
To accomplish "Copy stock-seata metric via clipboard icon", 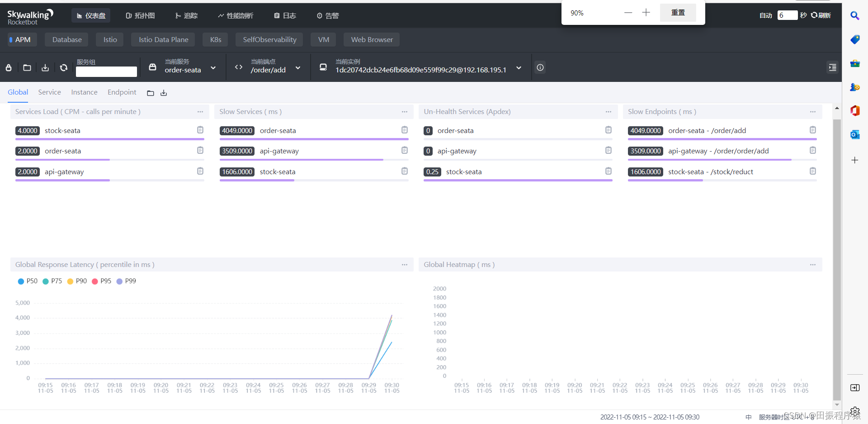I will pyautogui.click(x=200, y=130).
